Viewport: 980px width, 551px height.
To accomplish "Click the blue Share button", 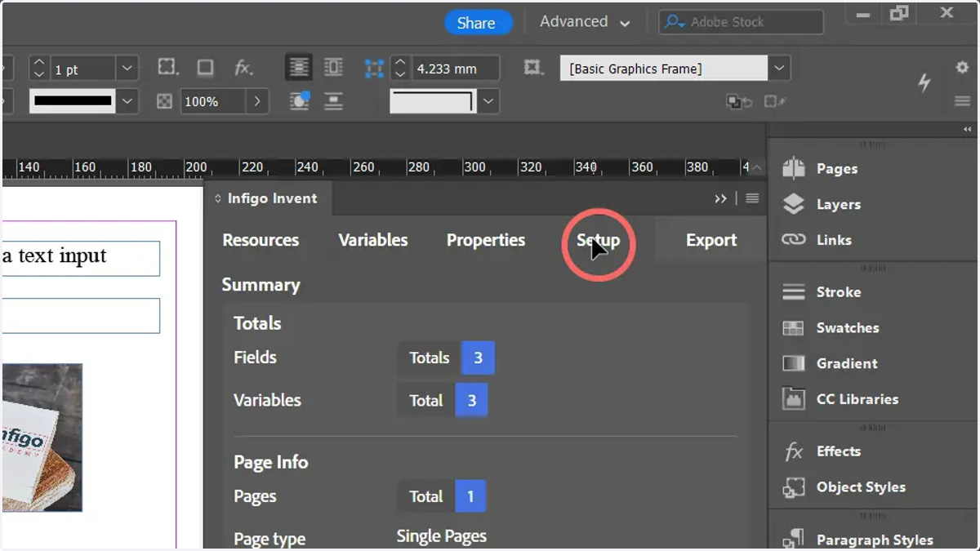I will point(477,23).
